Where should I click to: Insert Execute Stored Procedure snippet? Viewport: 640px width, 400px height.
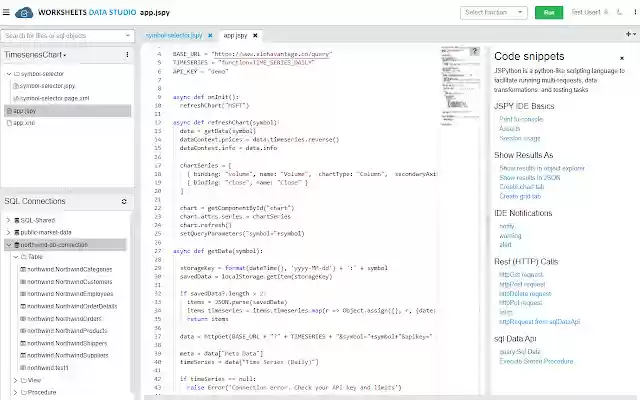click(x=536, y=361)
